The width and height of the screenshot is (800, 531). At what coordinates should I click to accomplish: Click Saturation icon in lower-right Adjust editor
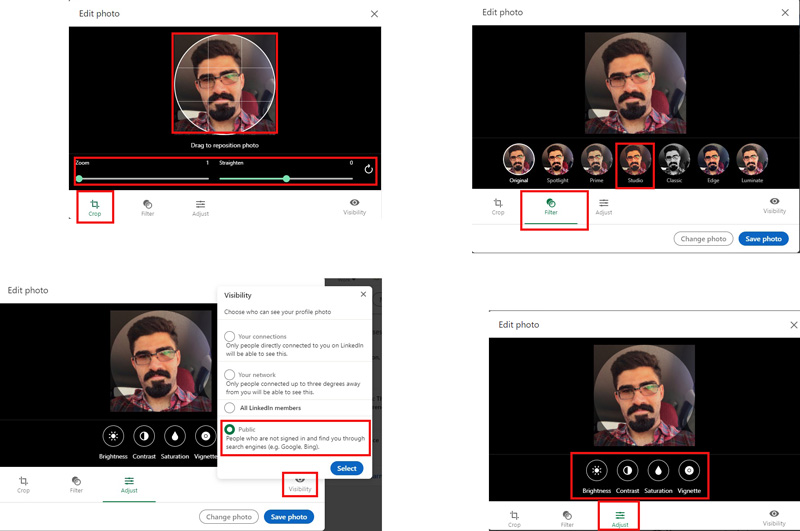[658, 470]
